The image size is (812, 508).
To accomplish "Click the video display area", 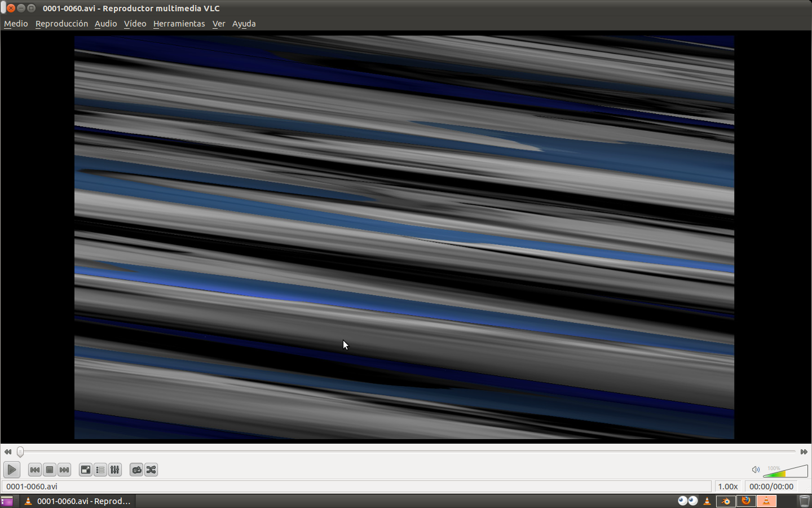I will 404,237.
